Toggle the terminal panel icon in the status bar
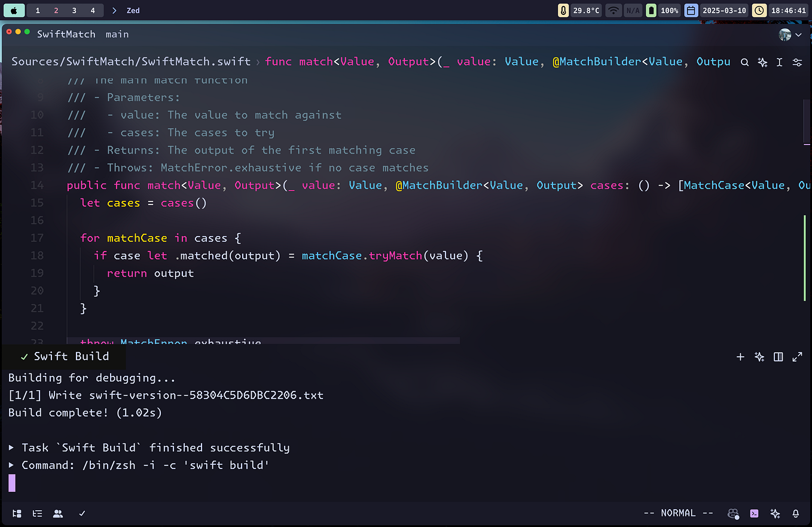This screenshot has width=812, height=527. pyautogui.click(x=754, y=513)
